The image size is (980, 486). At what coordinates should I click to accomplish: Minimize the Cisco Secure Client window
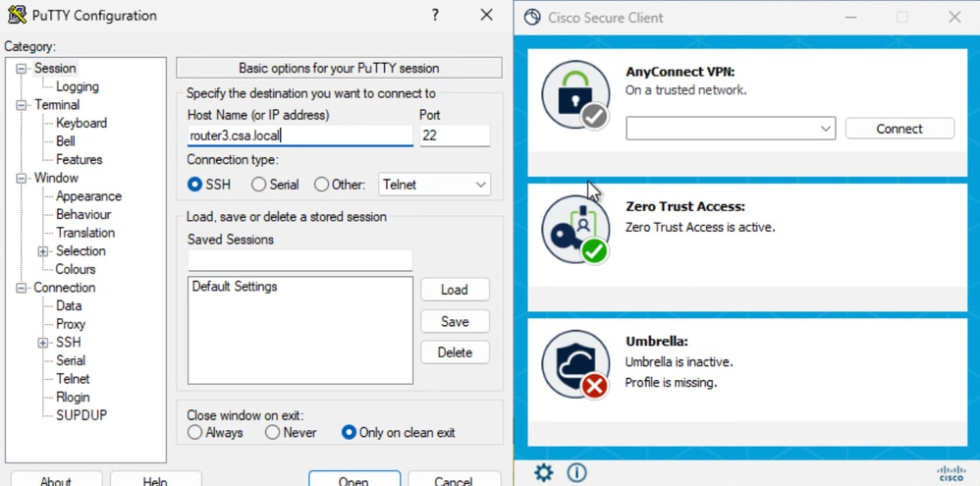point(850,18)
